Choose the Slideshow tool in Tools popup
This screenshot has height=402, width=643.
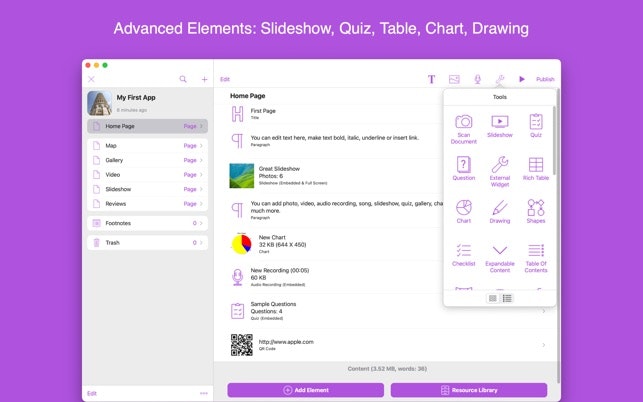(499, 126)
